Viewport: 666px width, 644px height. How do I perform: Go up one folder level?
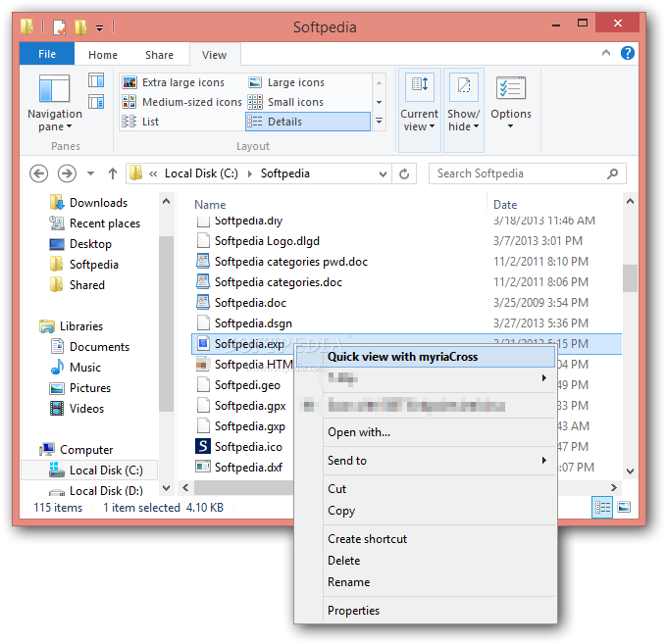(x=112, y=173)
